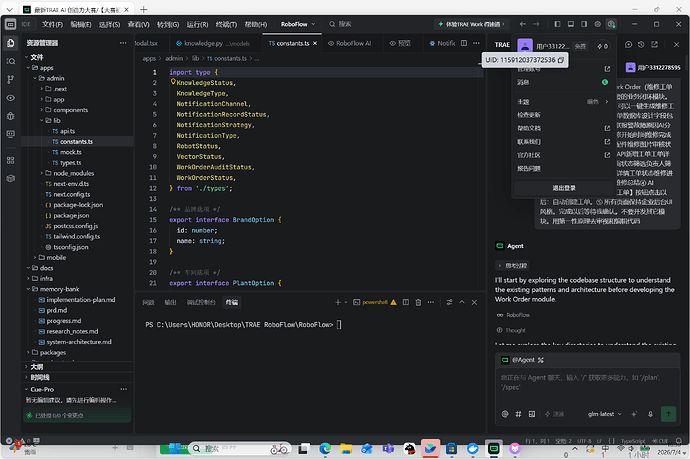Split the editor using the split icon
Screen dimensions: 690x459
pyautogui.click(x=464, y=43)
